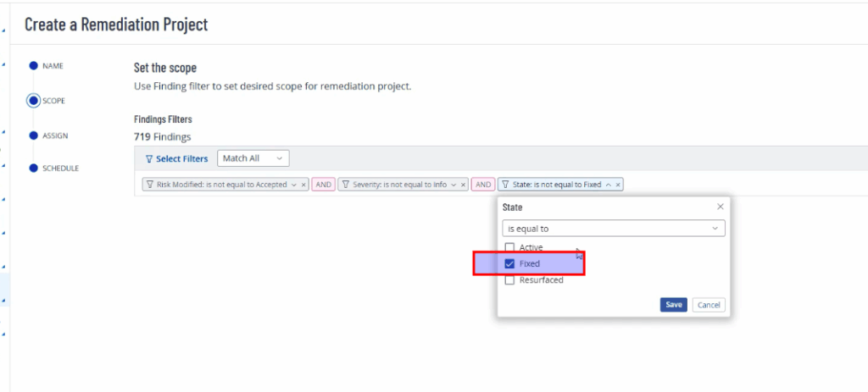This screenshot has height=392, width=868.
Task: Click the NAME step circle icon
Action: [x=33, y=65]
